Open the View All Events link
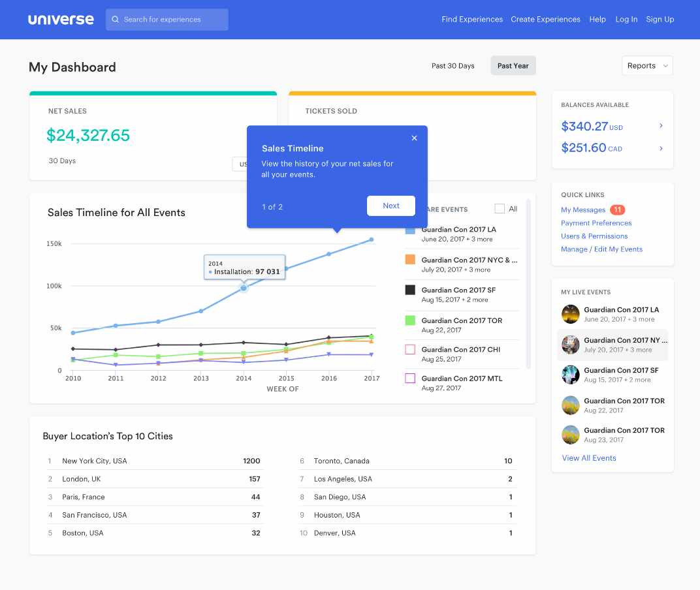 click(x=588, y=458)
